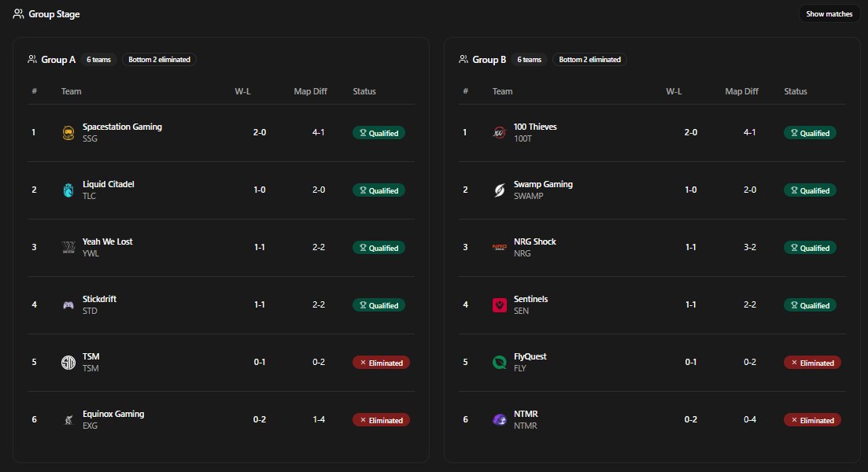Click Sentinels' Qualified badge
Screen dimensions: 868x472
(810, 305)
